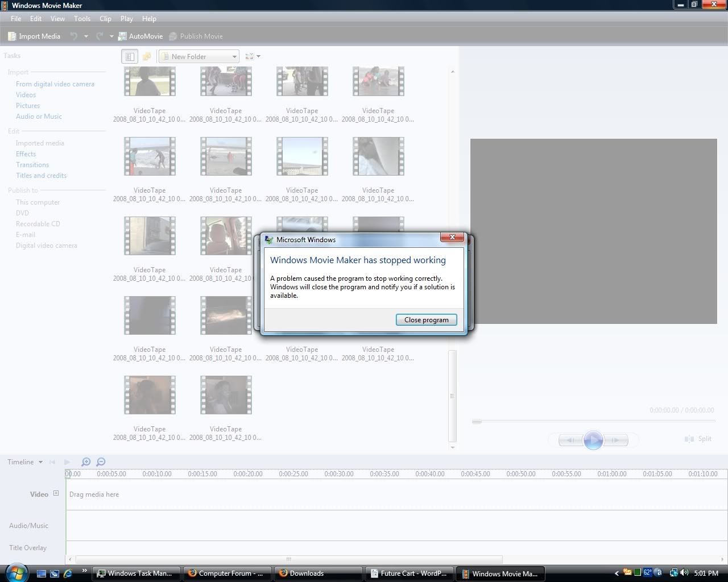Open the Help menu

pyautogui.click(x=149, y=19)
